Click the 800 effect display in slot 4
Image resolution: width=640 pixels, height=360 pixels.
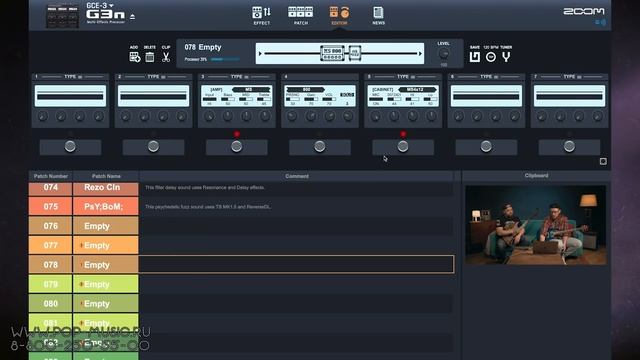(320, 96)
